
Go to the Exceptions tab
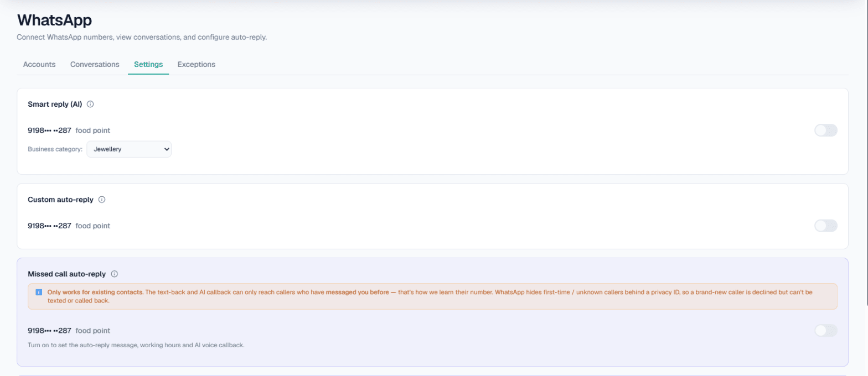click(x=197, y=64)
